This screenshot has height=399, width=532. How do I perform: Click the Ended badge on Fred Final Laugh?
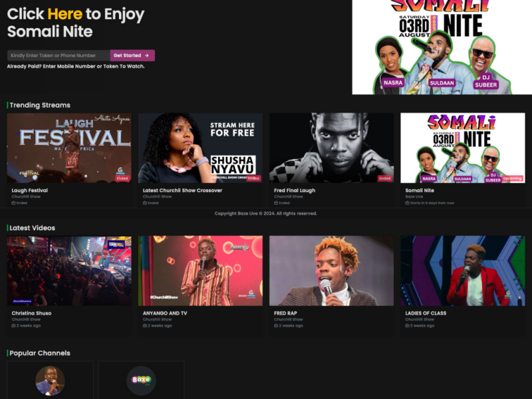tap(384, 178)
